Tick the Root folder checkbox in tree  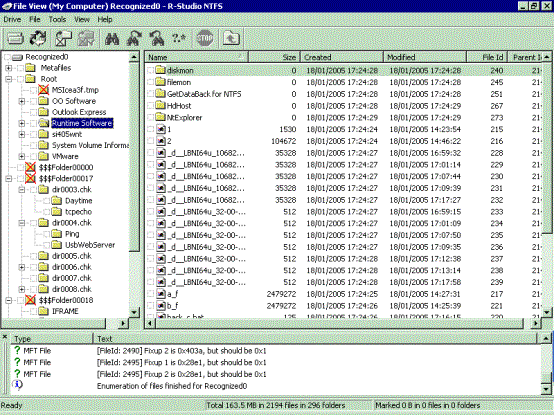(20, 79)
